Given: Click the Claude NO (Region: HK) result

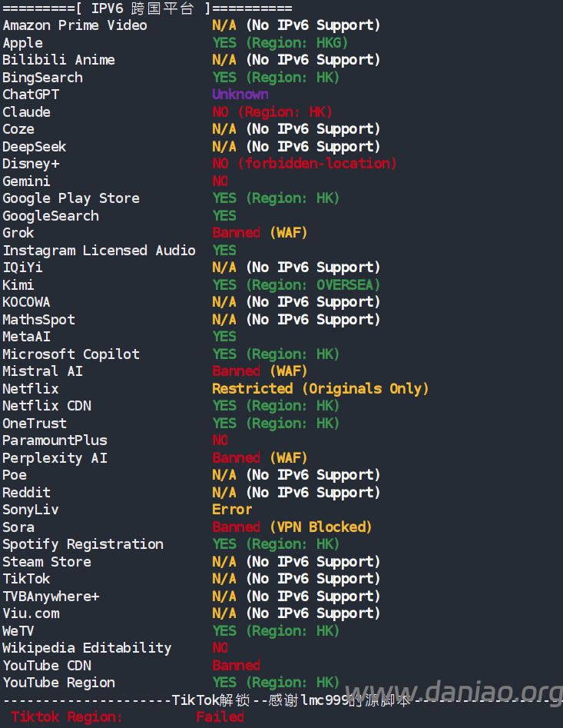Looking at the screenshot, I should (272, 112).
